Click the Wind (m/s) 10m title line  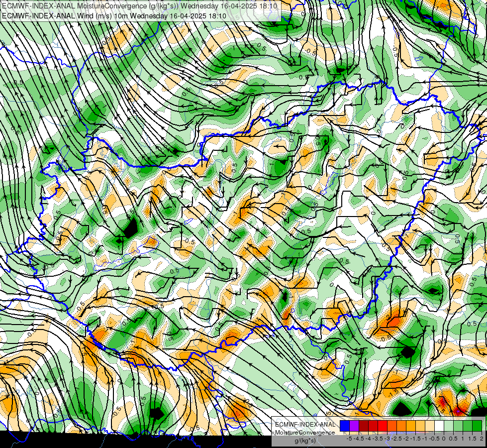pyautogui.click(x=114, y=16)
